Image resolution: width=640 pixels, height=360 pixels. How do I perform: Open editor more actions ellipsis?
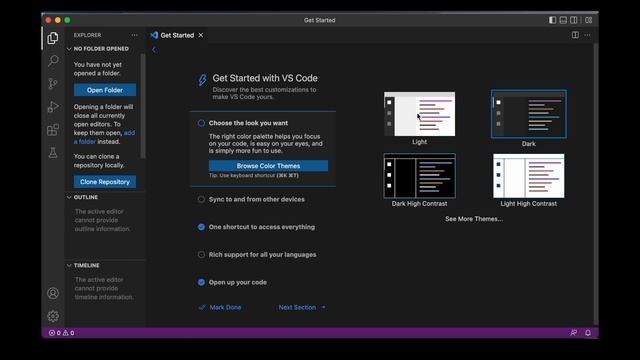click(x=587, y=35)
